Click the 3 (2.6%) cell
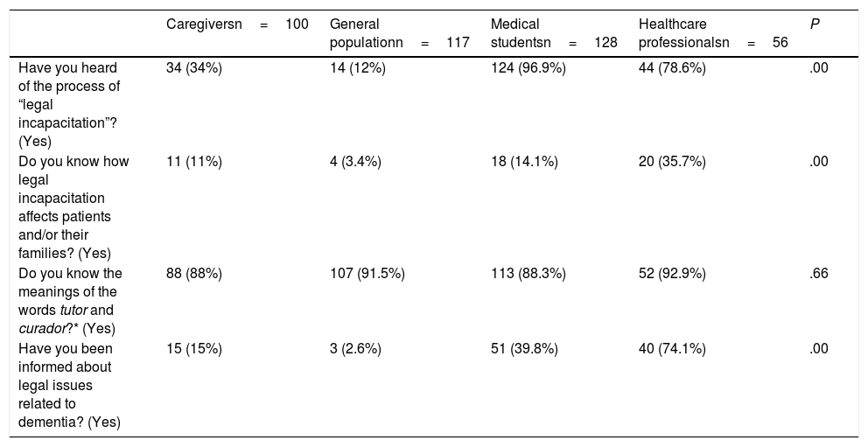 355,348
